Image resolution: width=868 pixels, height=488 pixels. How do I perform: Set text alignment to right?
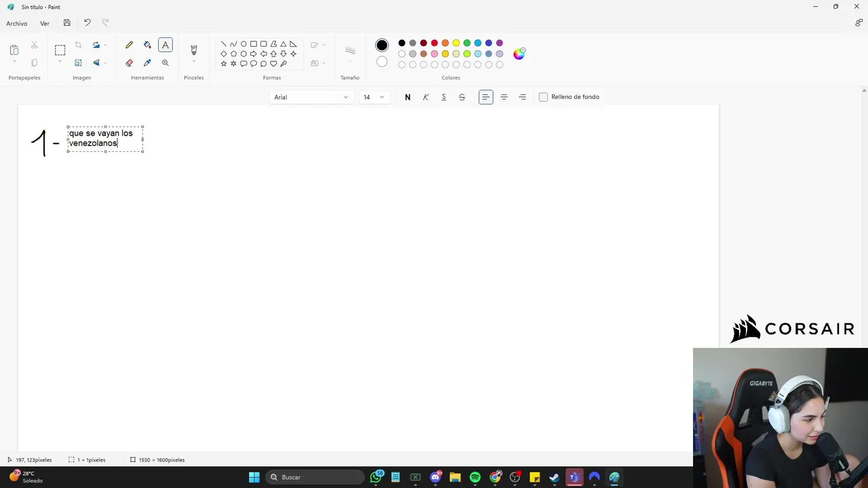522,97
